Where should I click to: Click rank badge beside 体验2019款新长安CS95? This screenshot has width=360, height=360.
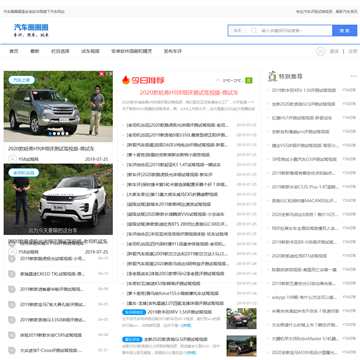12,335
